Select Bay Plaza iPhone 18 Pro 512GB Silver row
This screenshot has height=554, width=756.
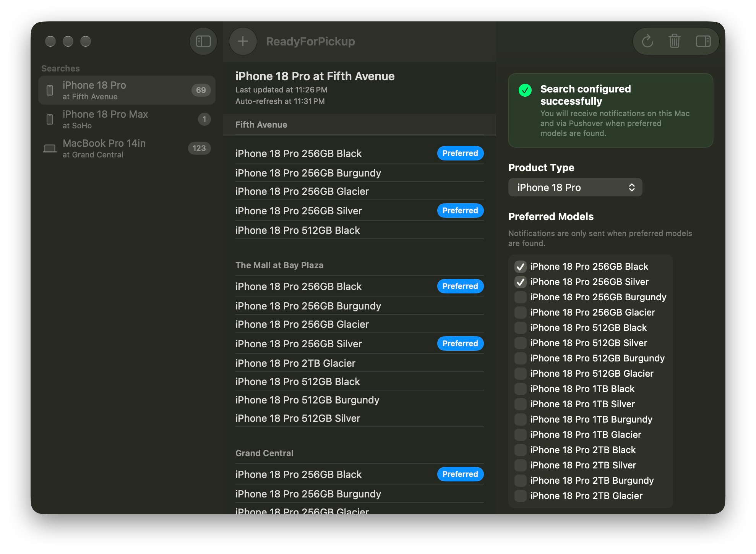pyautogui.click(x=359, y=418)
